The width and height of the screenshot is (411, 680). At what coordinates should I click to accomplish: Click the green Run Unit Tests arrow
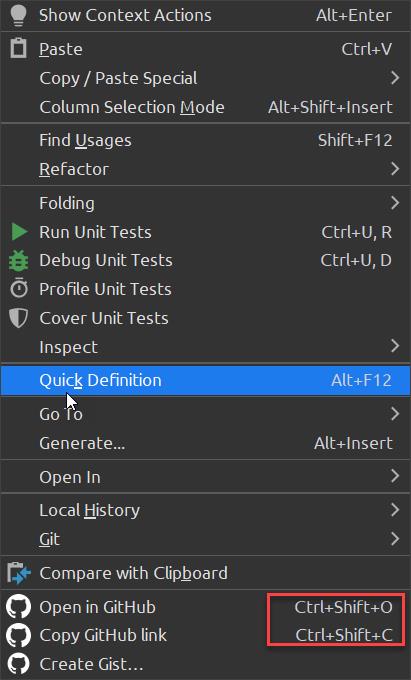click(19, 232)
